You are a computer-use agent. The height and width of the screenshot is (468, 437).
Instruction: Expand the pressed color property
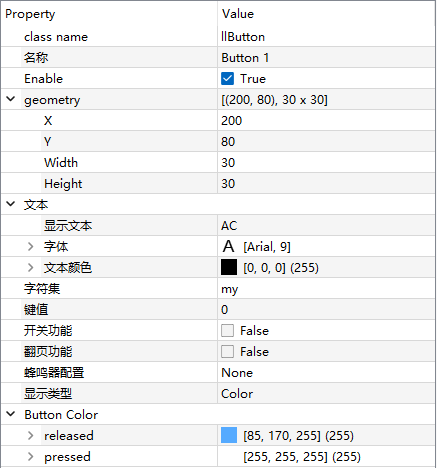tap(31, 457)
